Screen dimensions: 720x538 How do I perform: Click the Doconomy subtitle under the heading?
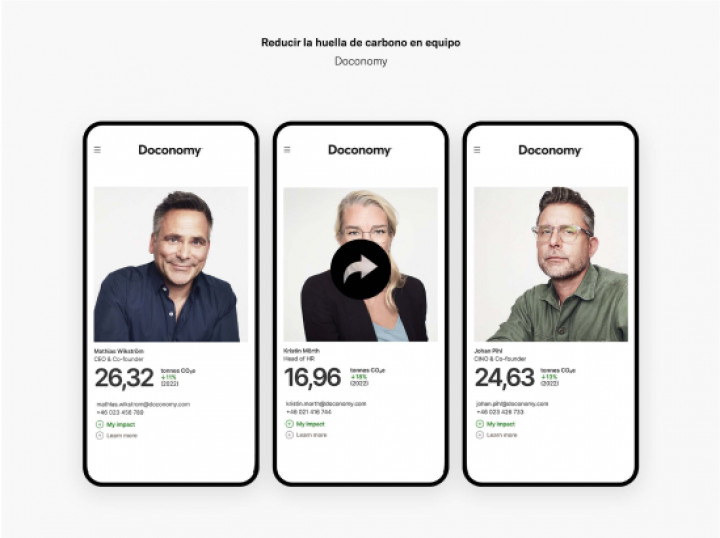coord(360,61)
